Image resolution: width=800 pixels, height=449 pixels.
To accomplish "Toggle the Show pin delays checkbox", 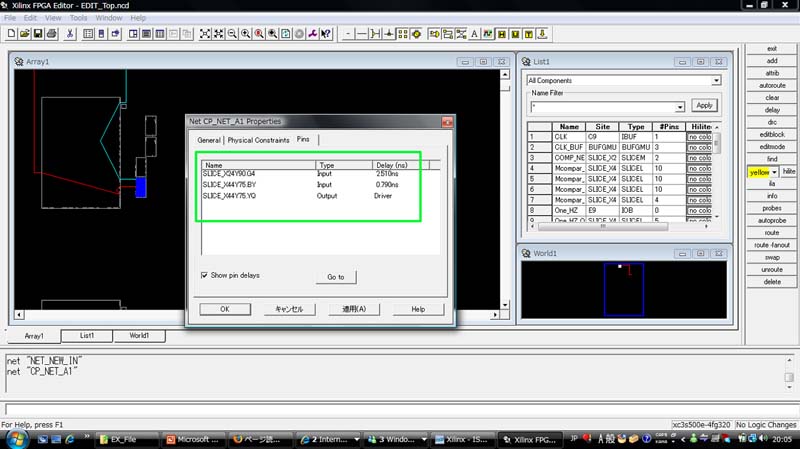I will [204, 275].
